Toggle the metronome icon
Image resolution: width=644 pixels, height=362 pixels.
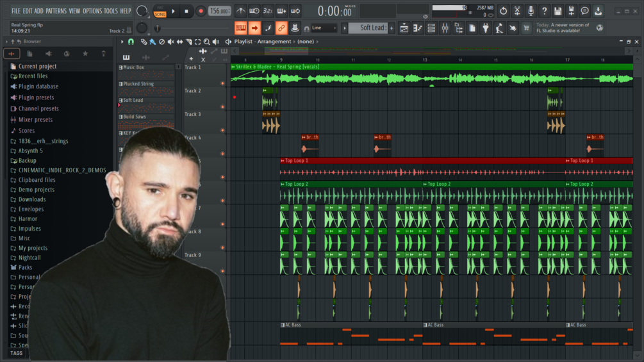tap(241, 11)
